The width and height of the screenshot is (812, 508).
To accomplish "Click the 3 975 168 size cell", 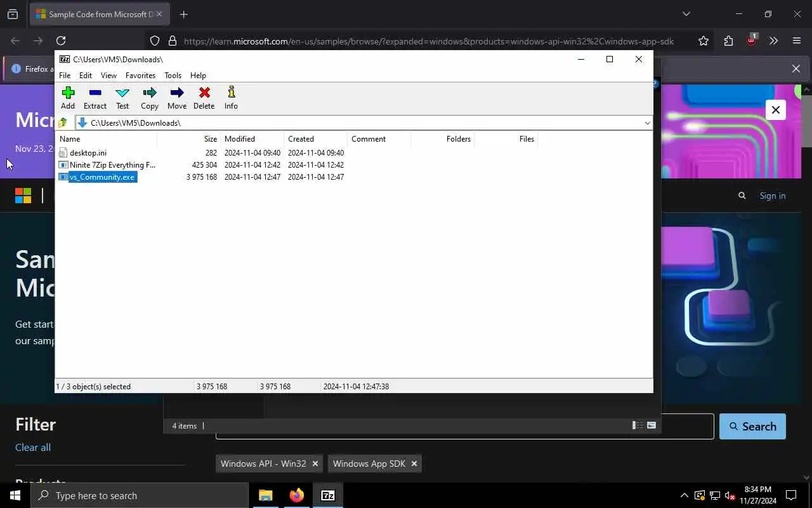I will click(x=202, y=177).
